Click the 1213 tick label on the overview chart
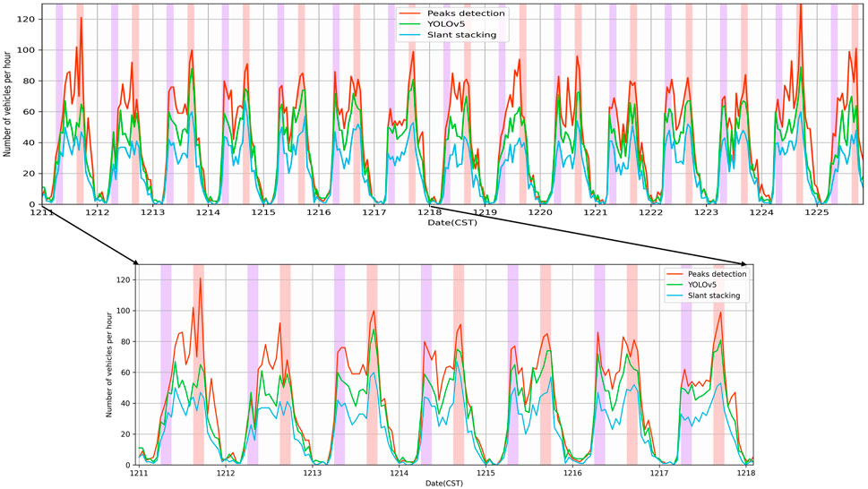Viewport: 868px width, 489px height. pos(152,212)
